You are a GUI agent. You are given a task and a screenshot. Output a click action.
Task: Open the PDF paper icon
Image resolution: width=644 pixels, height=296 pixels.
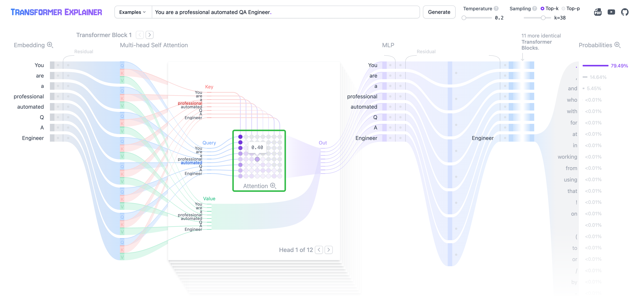(597, 12)
